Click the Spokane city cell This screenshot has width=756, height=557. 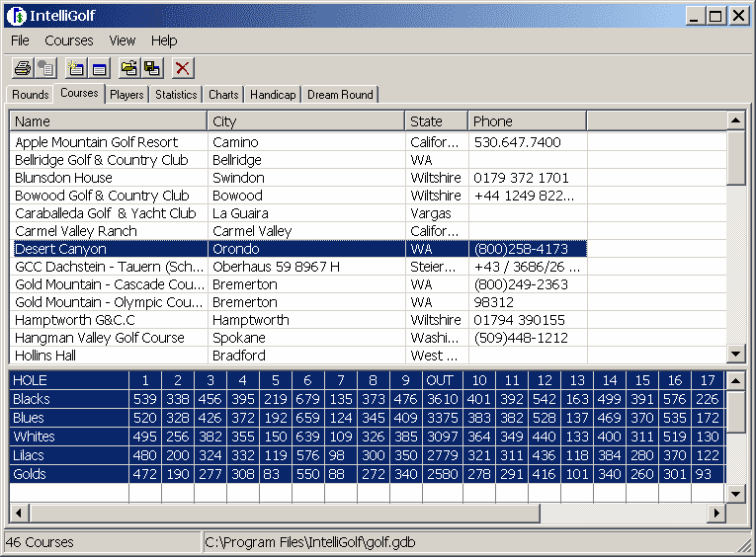[x=306, y=338]
